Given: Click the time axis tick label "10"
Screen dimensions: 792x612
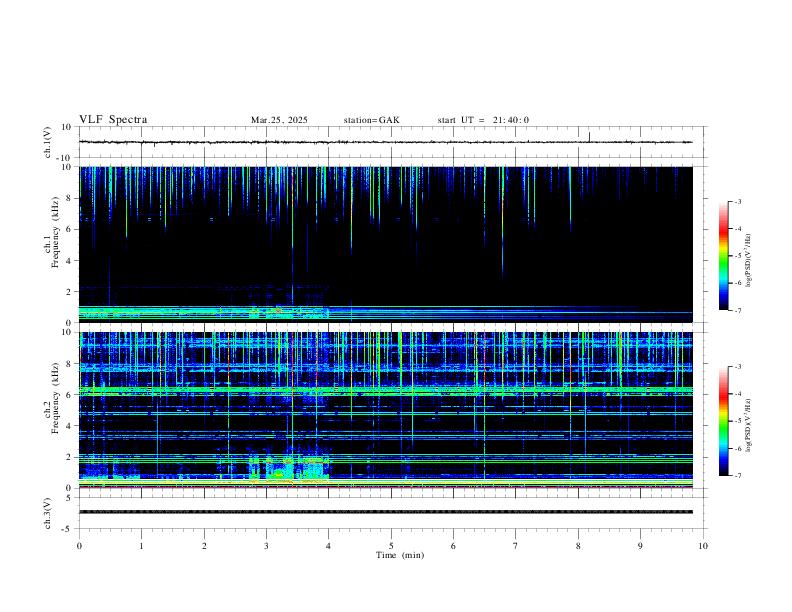Looking at the screenshot, I should [x=703, y=546].
